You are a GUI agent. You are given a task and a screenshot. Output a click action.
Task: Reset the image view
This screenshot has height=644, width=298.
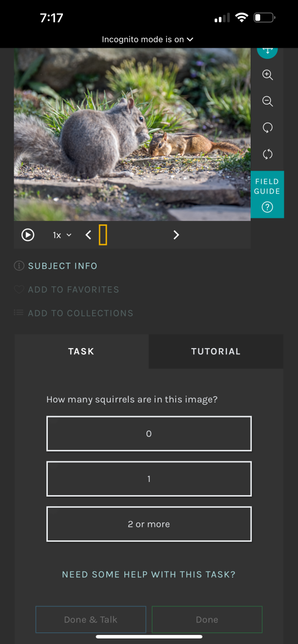click(x=268, y=154)
